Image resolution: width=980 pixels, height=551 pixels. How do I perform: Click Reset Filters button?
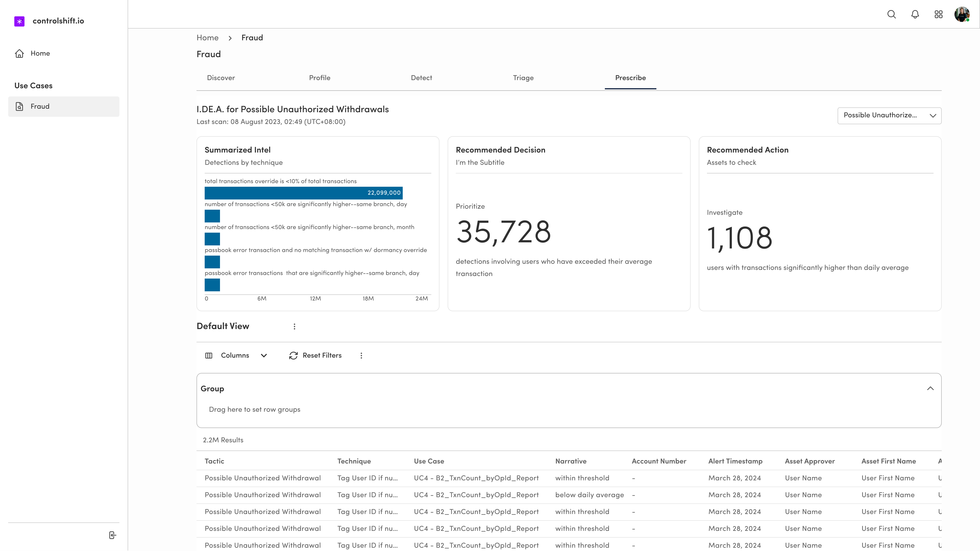(x=315, y=356)
